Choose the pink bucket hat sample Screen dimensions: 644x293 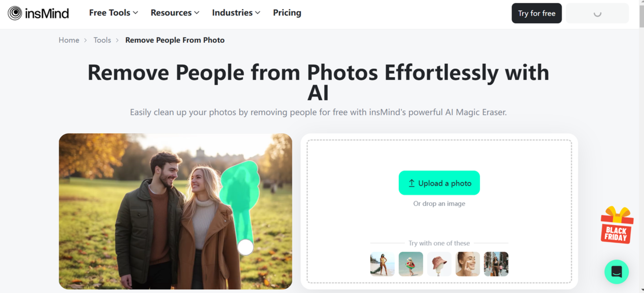point(439,264)
